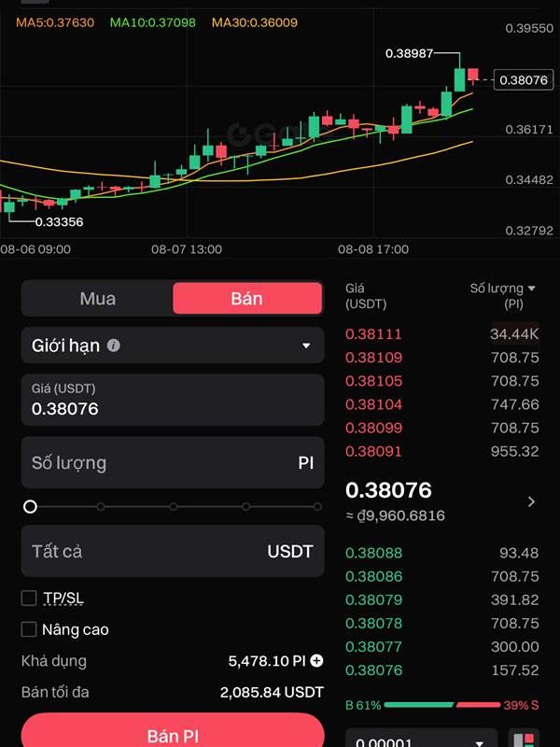The image size is (560, 747).
Task: Click the 39% S sell ratio label
Action: click(x=521, y=705)
